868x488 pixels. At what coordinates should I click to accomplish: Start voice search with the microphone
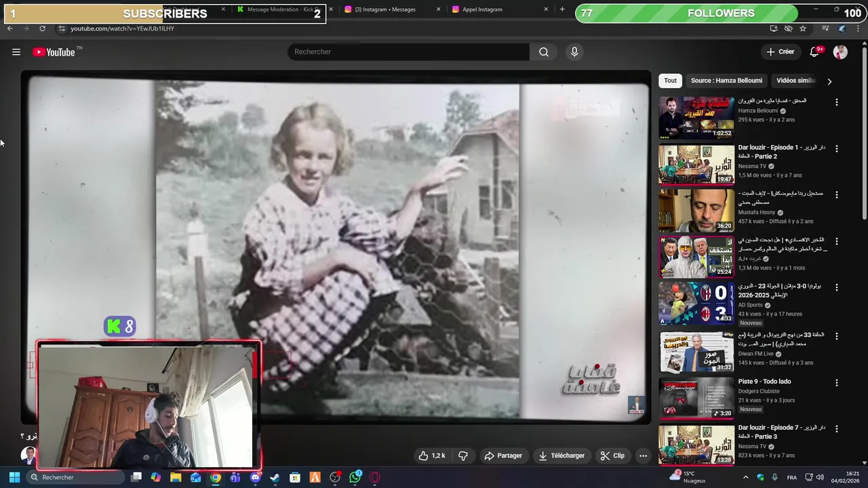[x=574, y=52]
